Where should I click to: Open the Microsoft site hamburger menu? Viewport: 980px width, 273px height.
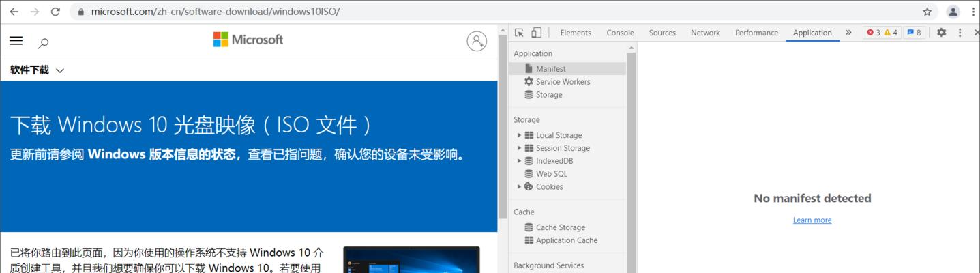pos(16,41)
